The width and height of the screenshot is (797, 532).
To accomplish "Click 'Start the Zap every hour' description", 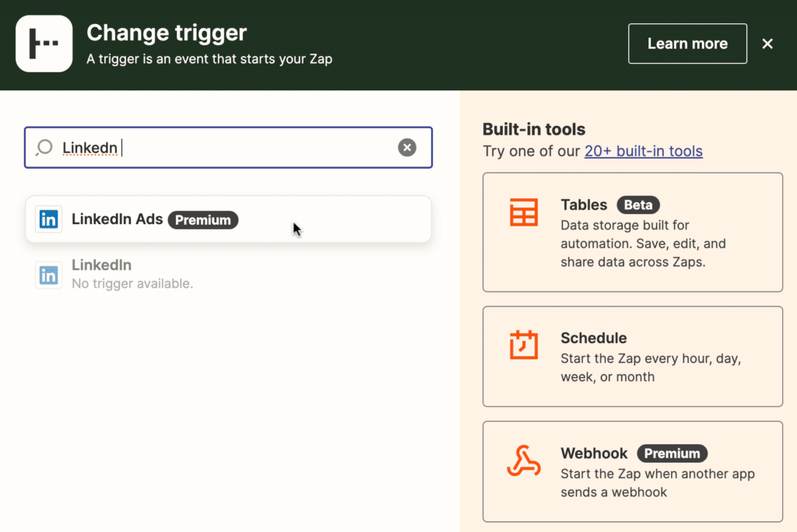I will pyautogui.click(x=651, y=367).
